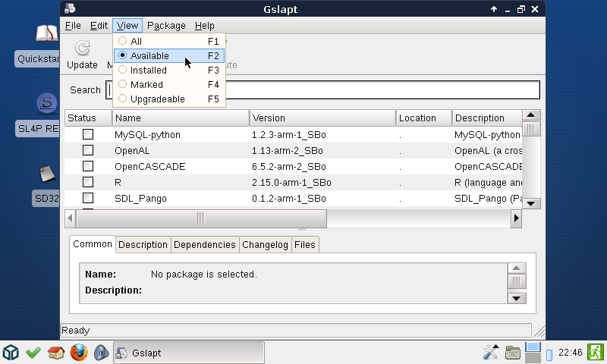The height and width of the screenshot is (364, 607).
Task: Tick the R package status checkbox
Action: pyautogui.click(x=88, y=182)
